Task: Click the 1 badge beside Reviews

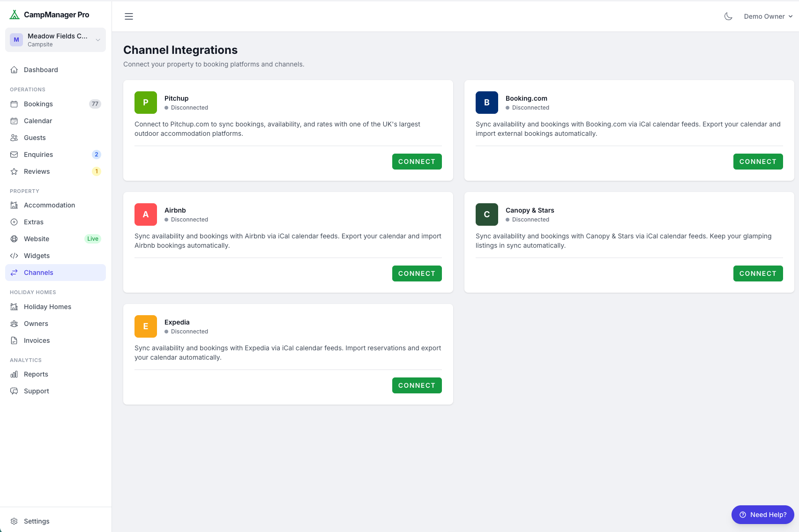Action: (x=97, y=171)
